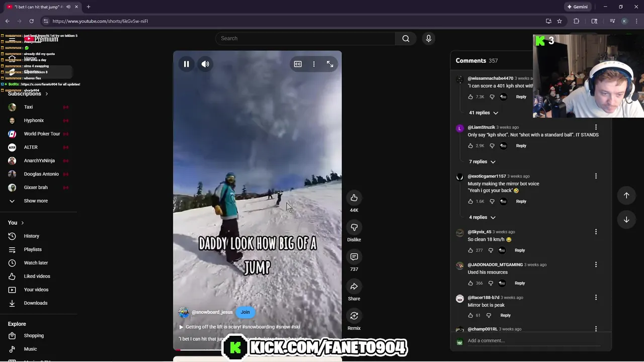Image resolution: width=644 pixels, height=362 pixels.
Task: Reply to JADONADOR_MTGAMING's comment
Action: point(520,283)
